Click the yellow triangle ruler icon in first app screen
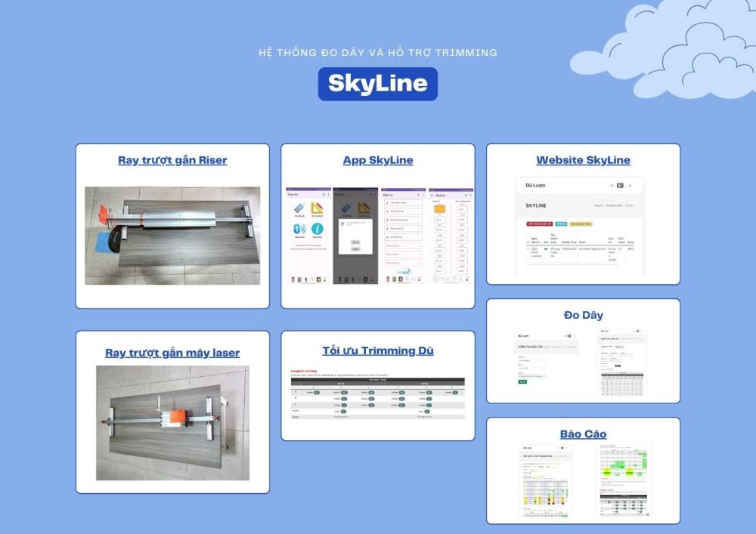This screenshot has width=756, height=534. tap(318, 208)
